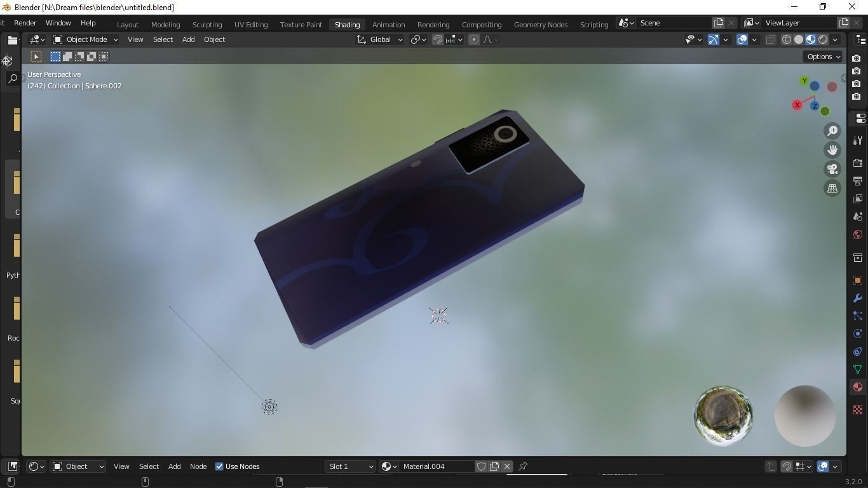The image size is (868, 488).
Task: Open the Global transform orientation dropdown
Action: coord(379,39)
